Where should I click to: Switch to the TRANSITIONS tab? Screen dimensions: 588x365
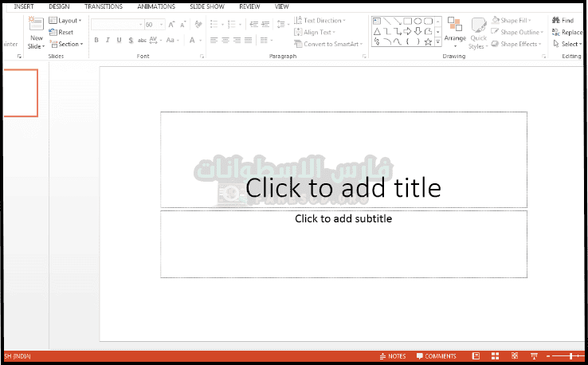click(x=104, y=6)
